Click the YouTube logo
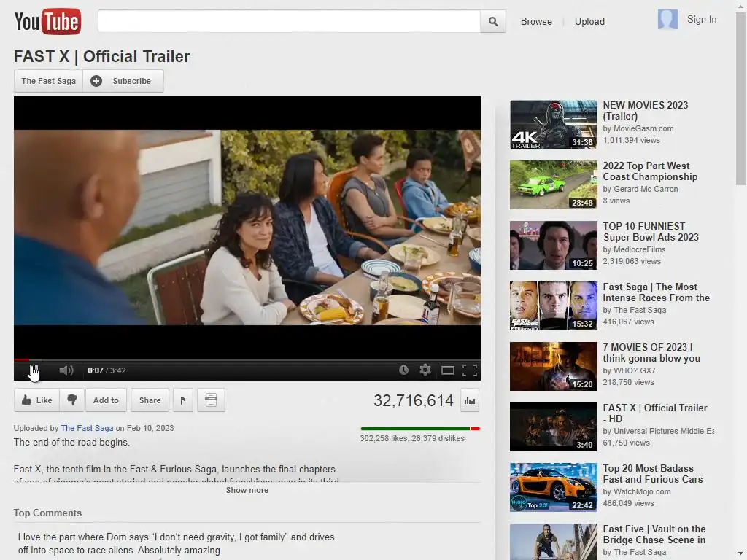 47,21
